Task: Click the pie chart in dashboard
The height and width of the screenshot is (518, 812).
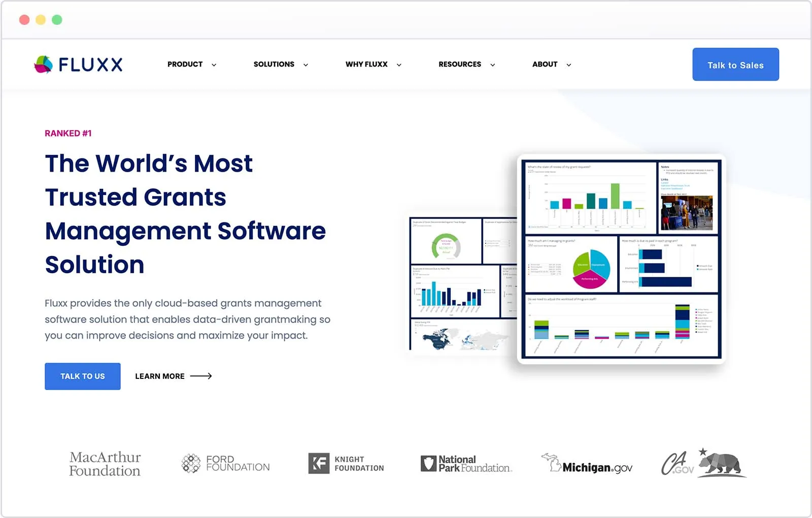Action: (591, 269)
